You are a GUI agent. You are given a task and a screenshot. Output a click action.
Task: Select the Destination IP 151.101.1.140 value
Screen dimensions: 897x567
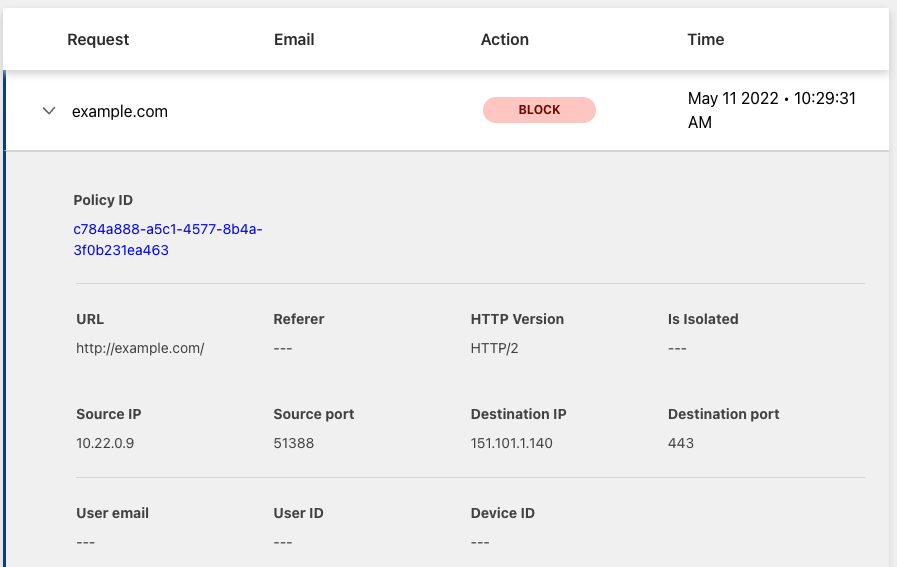511,442
